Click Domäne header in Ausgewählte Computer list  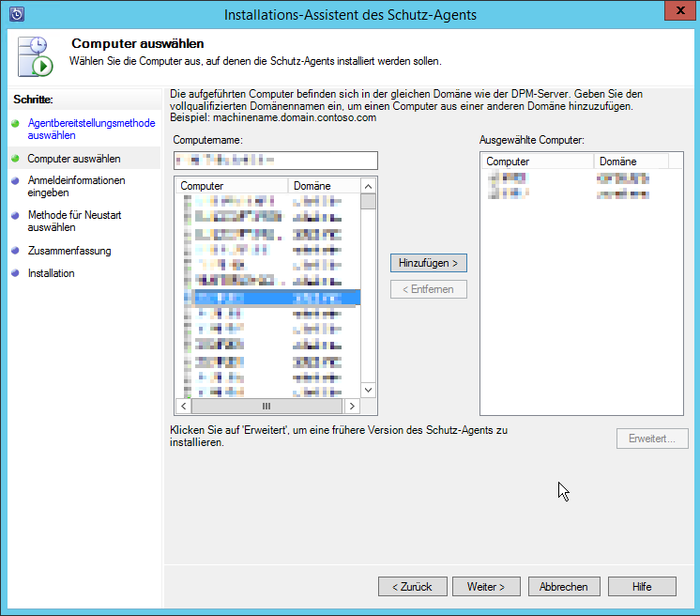click(630, 162)
